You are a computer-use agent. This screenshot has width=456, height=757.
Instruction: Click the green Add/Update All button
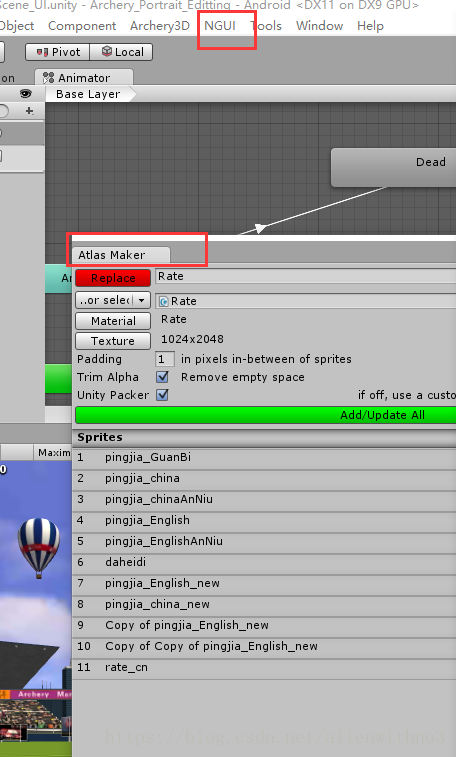tap(265, 415)
